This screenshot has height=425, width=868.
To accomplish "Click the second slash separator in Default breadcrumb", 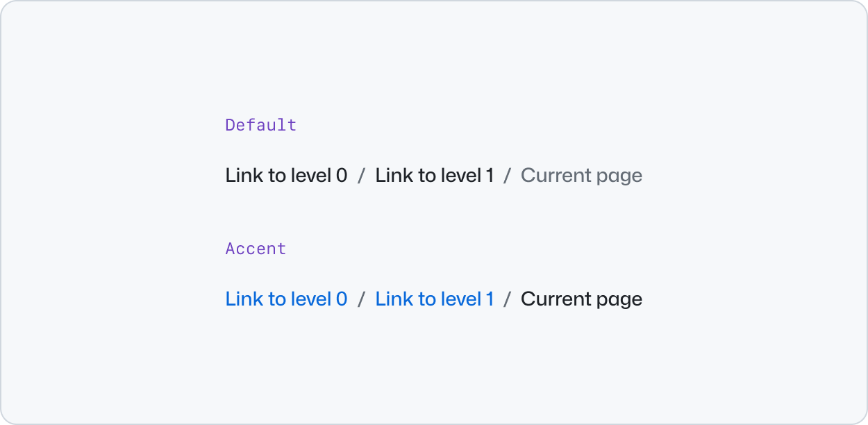I will pos(509,175).
